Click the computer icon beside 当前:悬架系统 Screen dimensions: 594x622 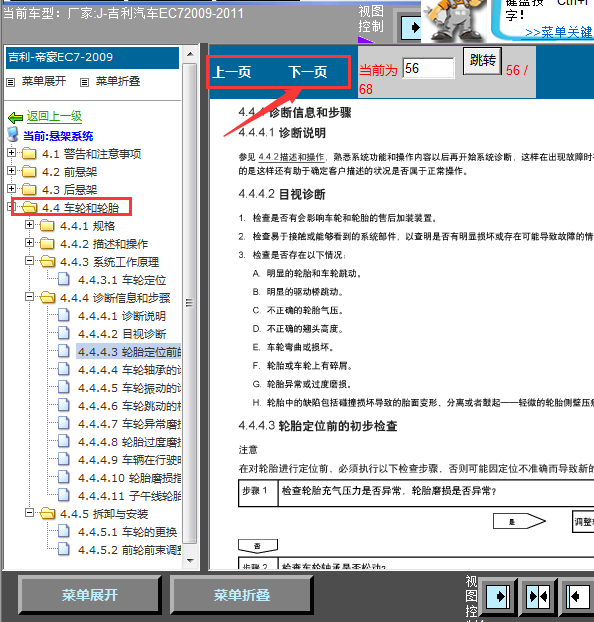coord(13,135)
